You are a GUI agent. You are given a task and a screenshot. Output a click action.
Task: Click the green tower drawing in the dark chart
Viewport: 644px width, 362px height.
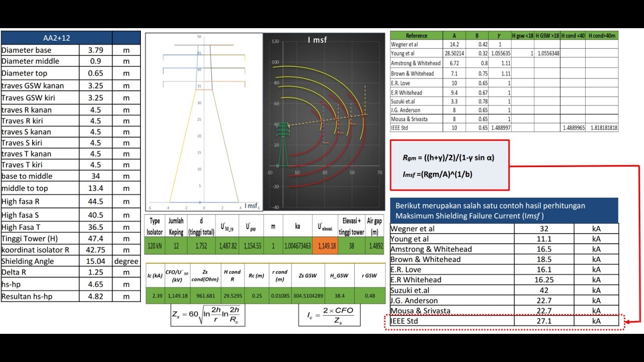tap(283, 145)
